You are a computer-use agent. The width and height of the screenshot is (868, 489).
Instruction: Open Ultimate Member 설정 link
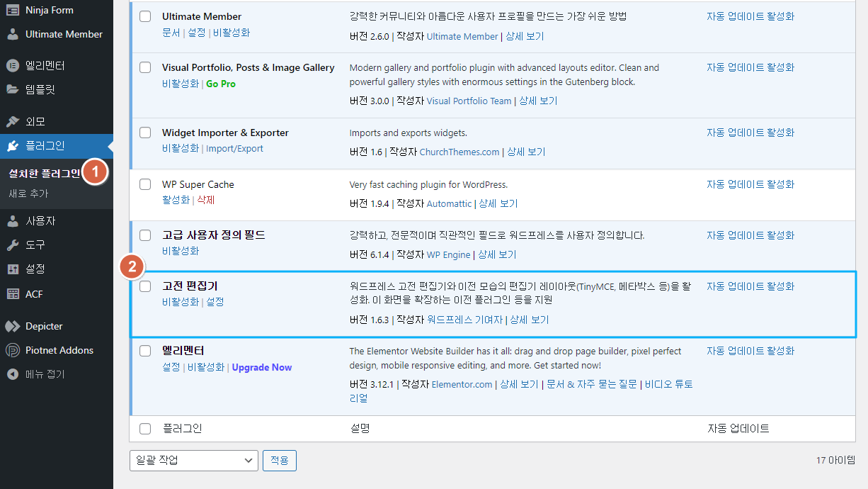197,33
